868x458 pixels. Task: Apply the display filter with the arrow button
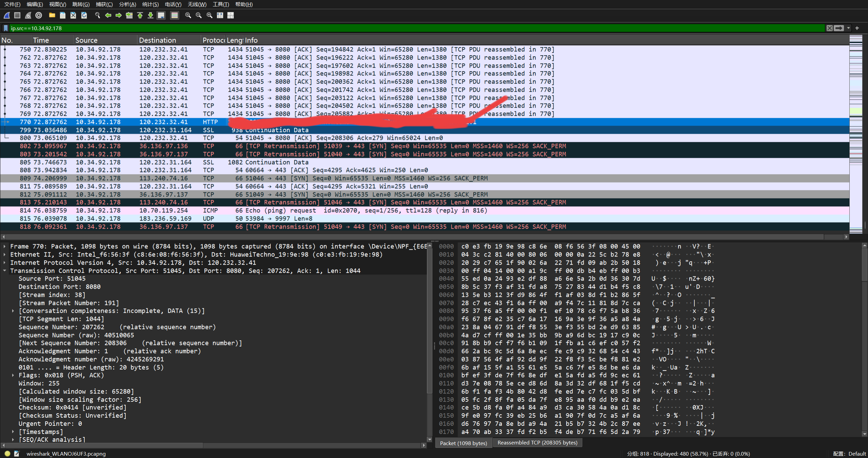pyautogui.click(x=839, y=28)
